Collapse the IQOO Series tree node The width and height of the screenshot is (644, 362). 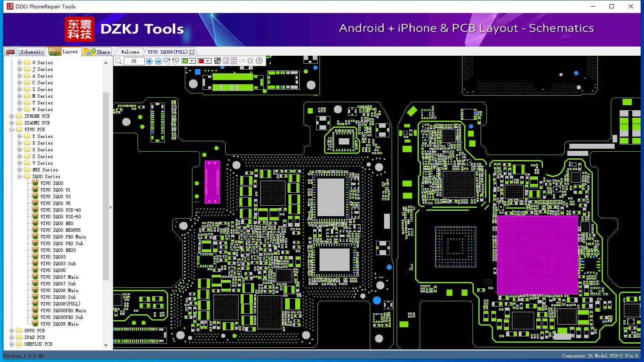coord(19,176)
